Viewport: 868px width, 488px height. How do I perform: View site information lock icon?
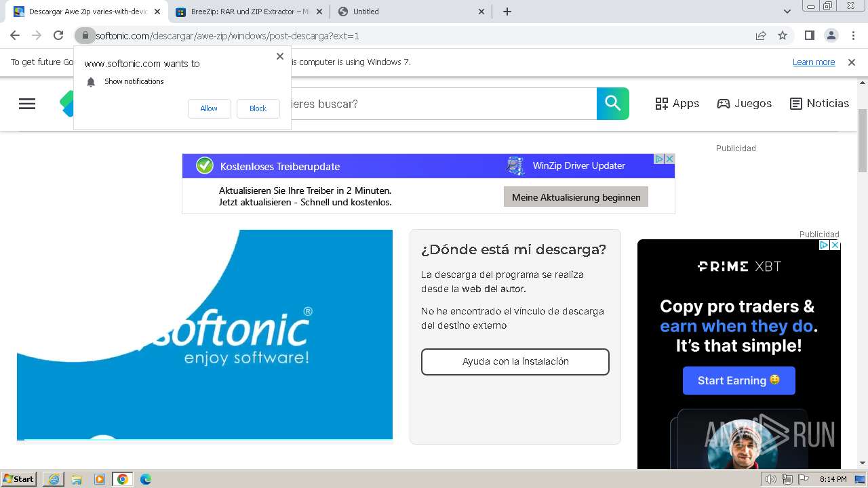tap(85, 35)
